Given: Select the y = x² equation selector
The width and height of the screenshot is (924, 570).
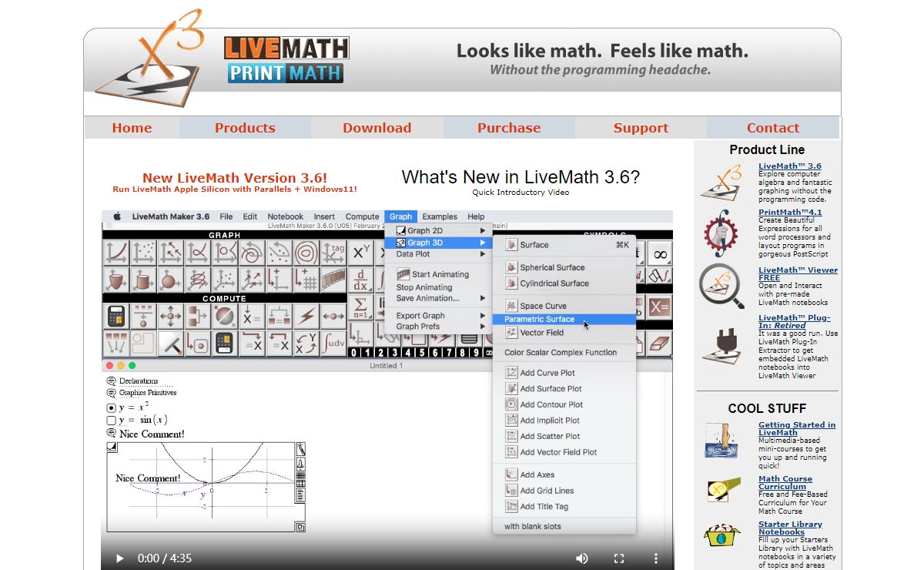Looking at the screenshot, I should (111, 407).
